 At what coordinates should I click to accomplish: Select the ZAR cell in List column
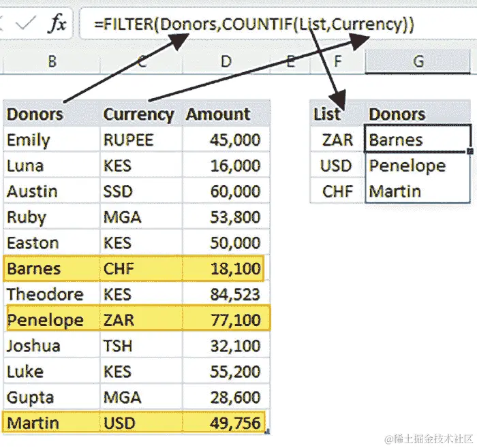[x=337, y=140]
